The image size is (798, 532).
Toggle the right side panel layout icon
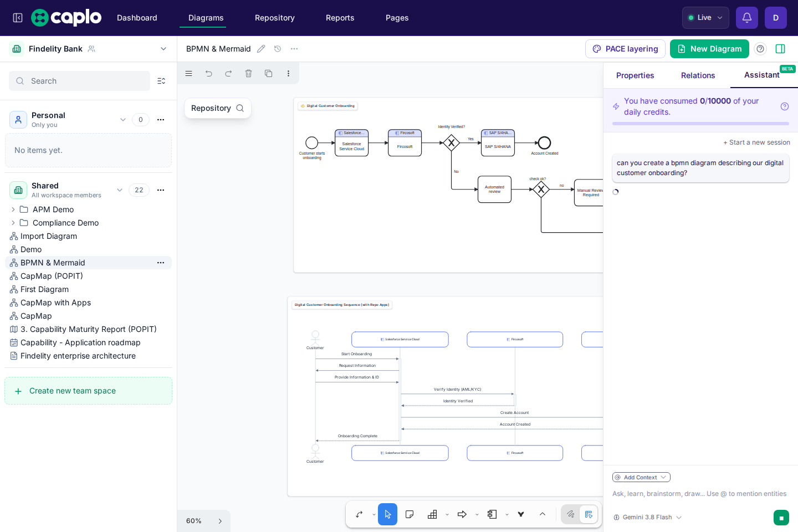pyautogui.click(x=780, y=49)
